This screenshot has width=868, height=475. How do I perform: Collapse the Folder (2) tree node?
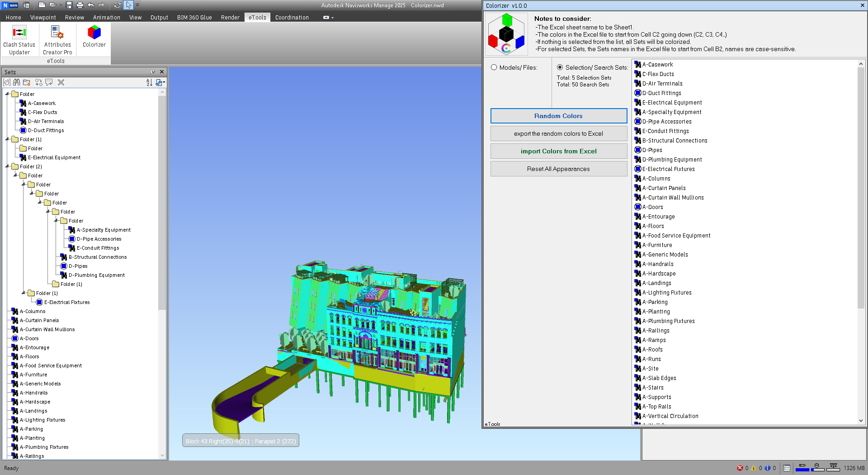coord(8,166)
